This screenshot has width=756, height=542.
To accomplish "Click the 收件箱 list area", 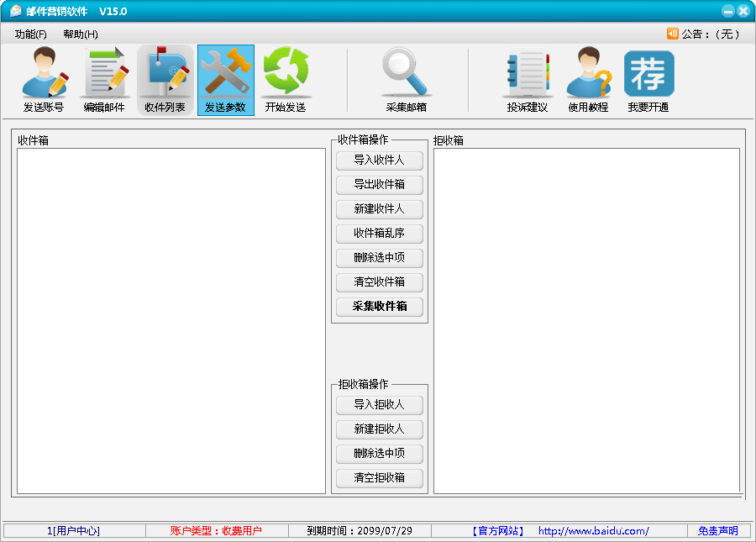I will pos(171,321).
